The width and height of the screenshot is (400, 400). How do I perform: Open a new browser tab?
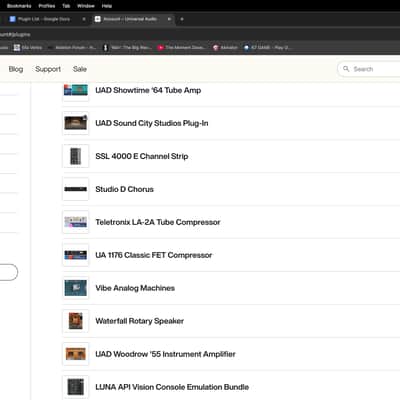tap(182, 19)
